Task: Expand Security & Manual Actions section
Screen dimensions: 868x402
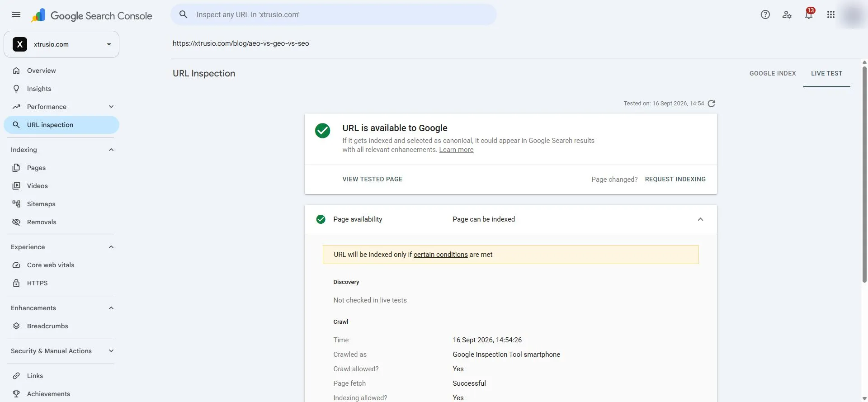Action: click(111, 351)
